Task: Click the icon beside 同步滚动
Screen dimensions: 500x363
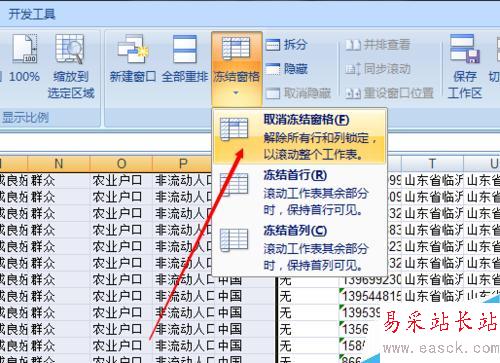Action: coord(353,69)
